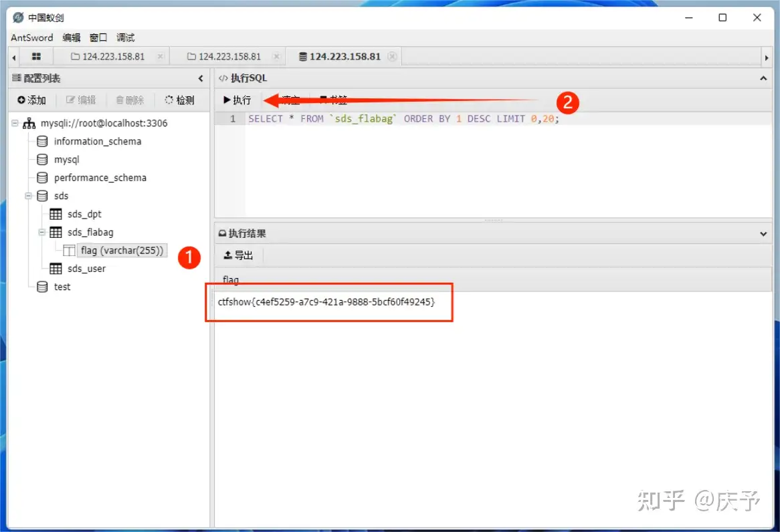Switch to first 124.223.158.81 folder tab
Image resolution: width=780 pixels, height=532 pixels.
point(108,57)
